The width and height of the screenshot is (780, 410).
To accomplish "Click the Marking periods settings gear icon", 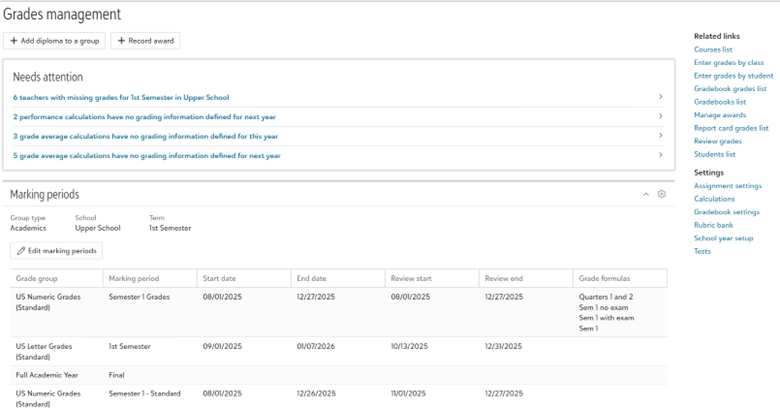I will 661,194.
